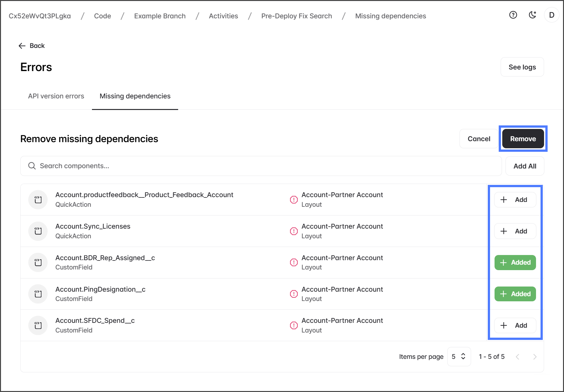Click error icon beside Account.SFDC_Spend__c layout

[294, 325]
